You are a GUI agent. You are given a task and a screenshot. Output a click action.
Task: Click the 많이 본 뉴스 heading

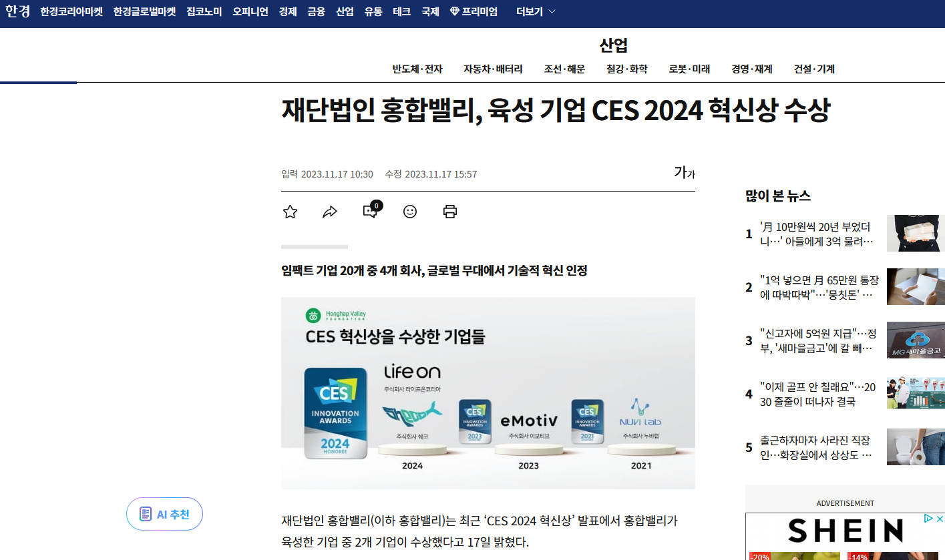pos(778,196)
